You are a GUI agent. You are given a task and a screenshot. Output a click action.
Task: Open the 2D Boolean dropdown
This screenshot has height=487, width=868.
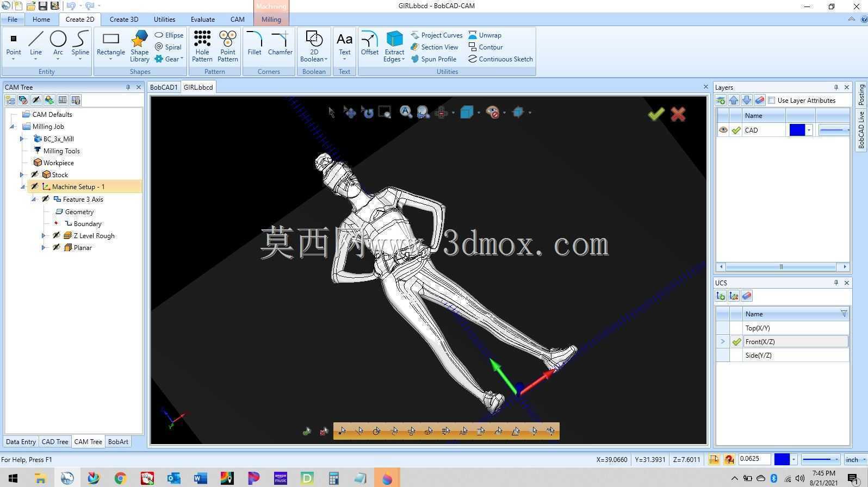[x=314, y=46]
